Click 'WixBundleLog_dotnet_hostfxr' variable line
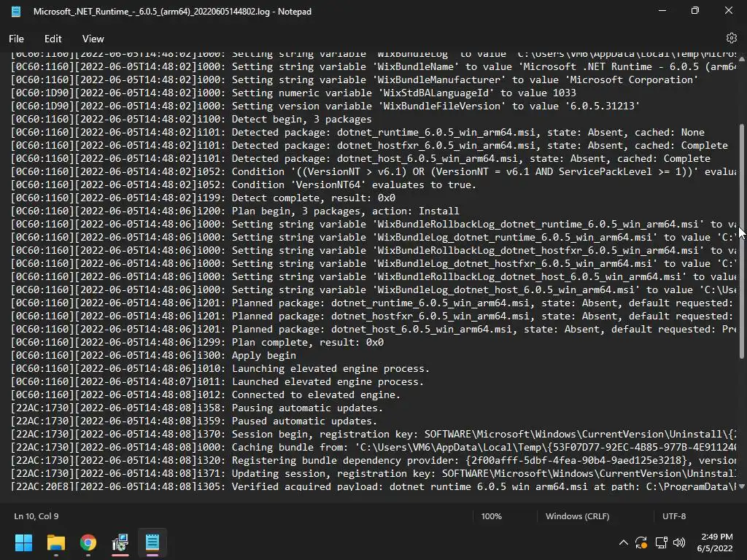Screen dimensions: 747x560 373,263
